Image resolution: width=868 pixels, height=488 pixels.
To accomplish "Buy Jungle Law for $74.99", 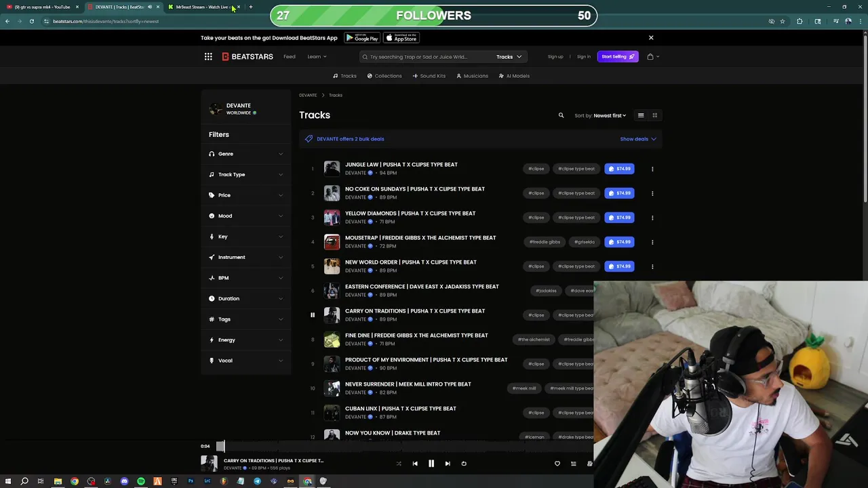I will click(619, 169).
